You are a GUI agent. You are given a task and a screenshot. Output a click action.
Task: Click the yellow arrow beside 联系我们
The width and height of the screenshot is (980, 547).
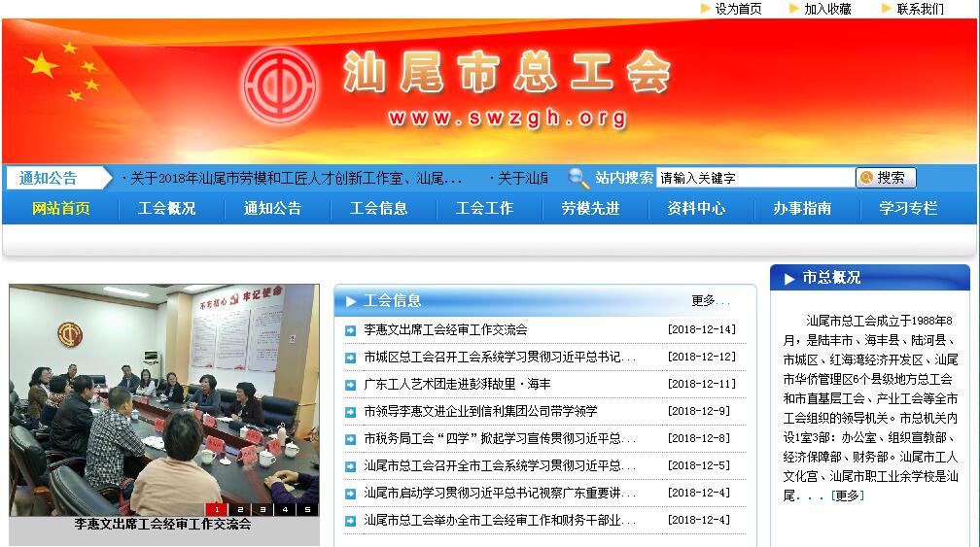(887, 9)
